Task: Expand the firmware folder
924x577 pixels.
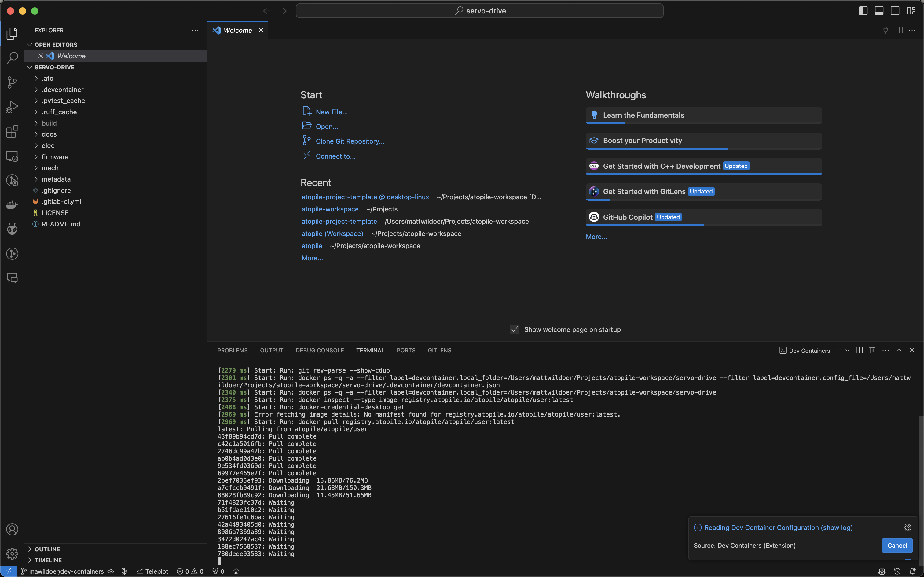Action: coord(116,157)
